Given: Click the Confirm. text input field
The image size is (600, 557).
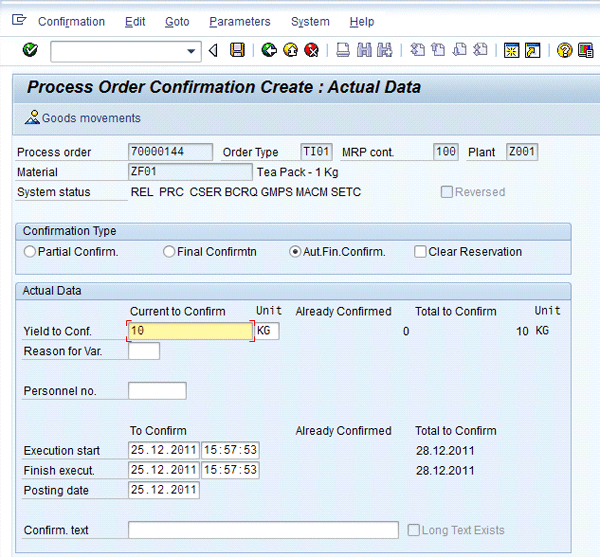Looking at the screenshot, I should click(x=263, y=530).
